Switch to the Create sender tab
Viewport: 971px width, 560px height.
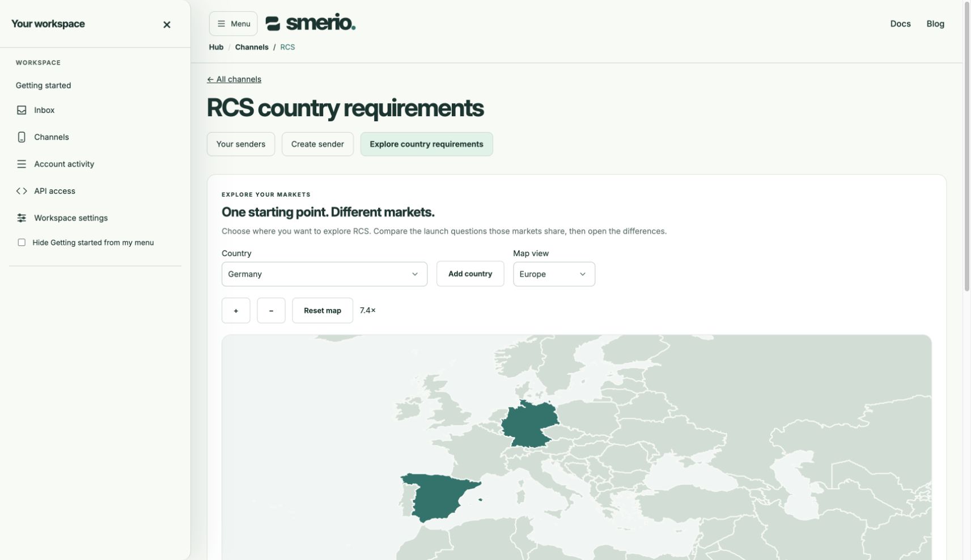317,144
